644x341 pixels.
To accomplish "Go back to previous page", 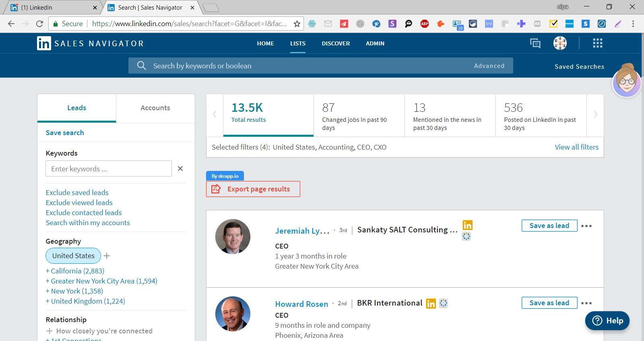I will pos(11,24).
